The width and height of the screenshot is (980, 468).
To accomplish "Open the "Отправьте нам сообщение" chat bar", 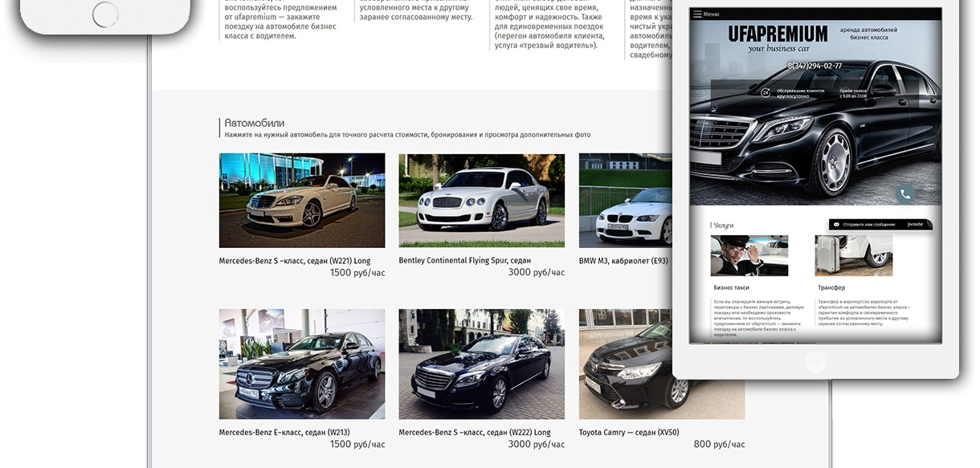I will click(x=881, y=225).
